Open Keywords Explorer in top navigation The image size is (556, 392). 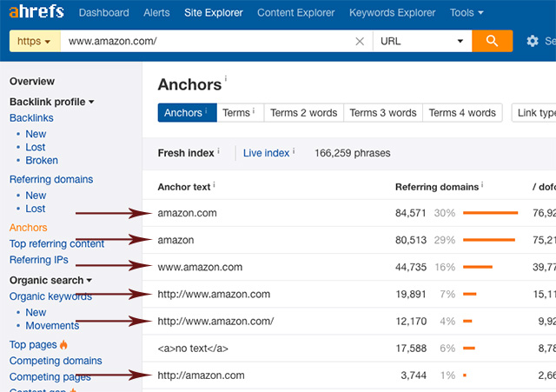click(x=392, y=13)
